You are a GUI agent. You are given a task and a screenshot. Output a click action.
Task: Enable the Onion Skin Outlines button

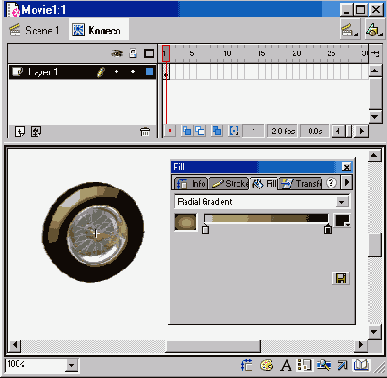pos(200,131)
